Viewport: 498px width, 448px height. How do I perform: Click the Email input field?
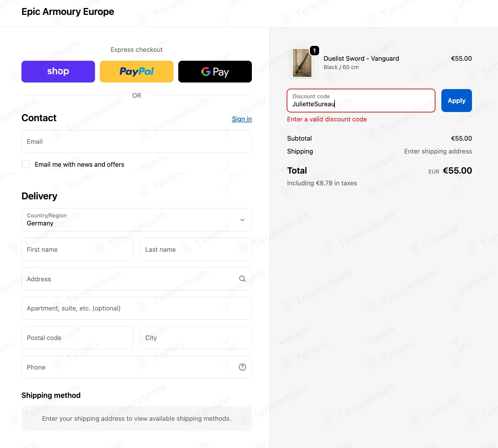[x=137, y=142]
